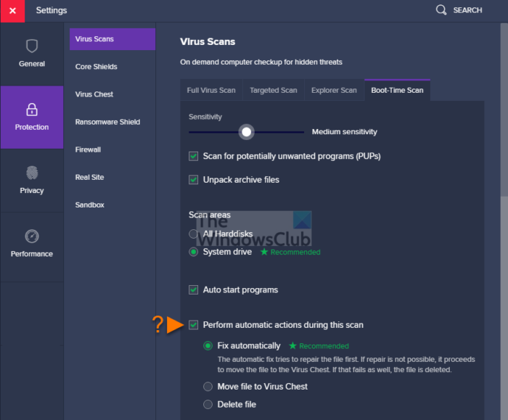Image resolution: width=508 pixels, height=420 pixels.
Task: Open the SEARCH field label
Action: point(467,10)
